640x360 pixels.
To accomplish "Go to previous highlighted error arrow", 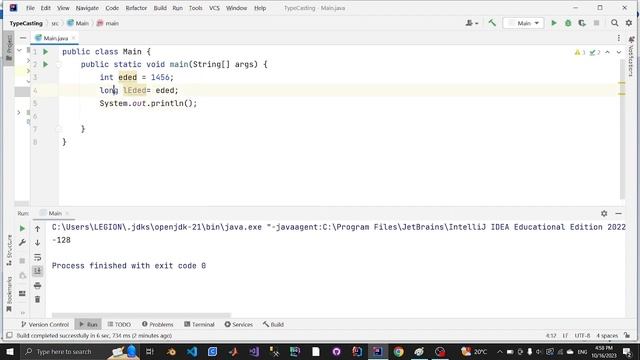I will coord(607,52).
